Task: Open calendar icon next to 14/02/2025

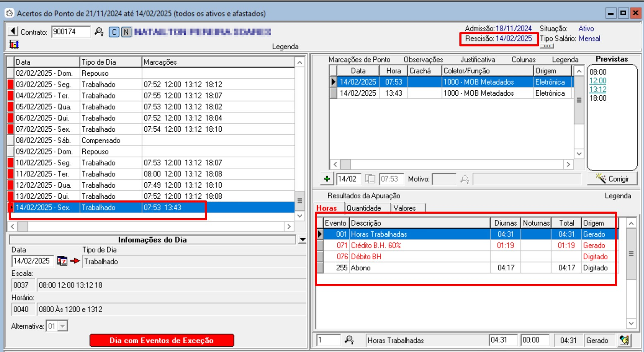Action: point(62,261)
